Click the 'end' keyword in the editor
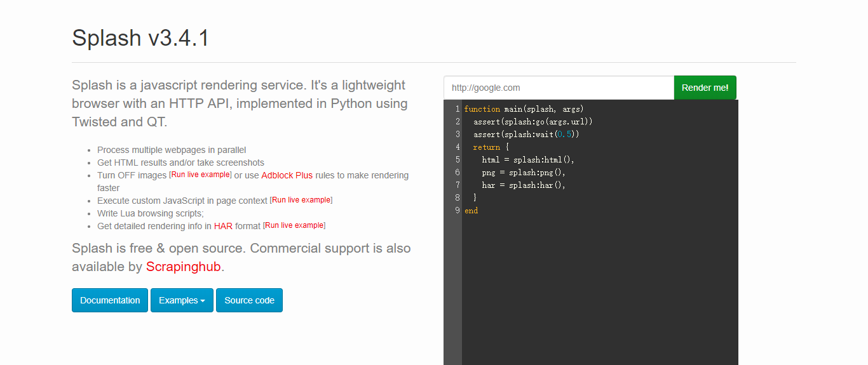Viewport: 868px width, 365px height. pyautogui.click(x=471, y=211)
